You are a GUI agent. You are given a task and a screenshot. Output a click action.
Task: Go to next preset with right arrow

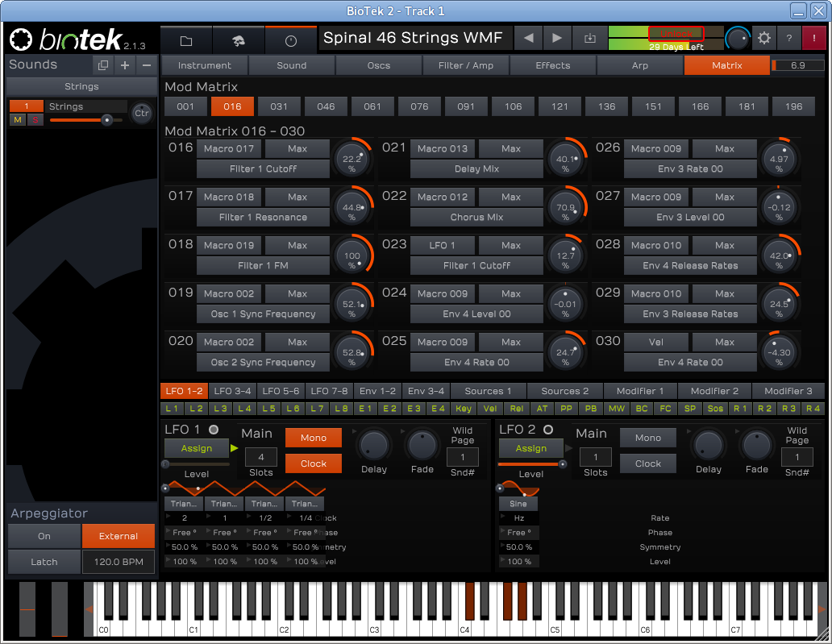pos(556,38)
